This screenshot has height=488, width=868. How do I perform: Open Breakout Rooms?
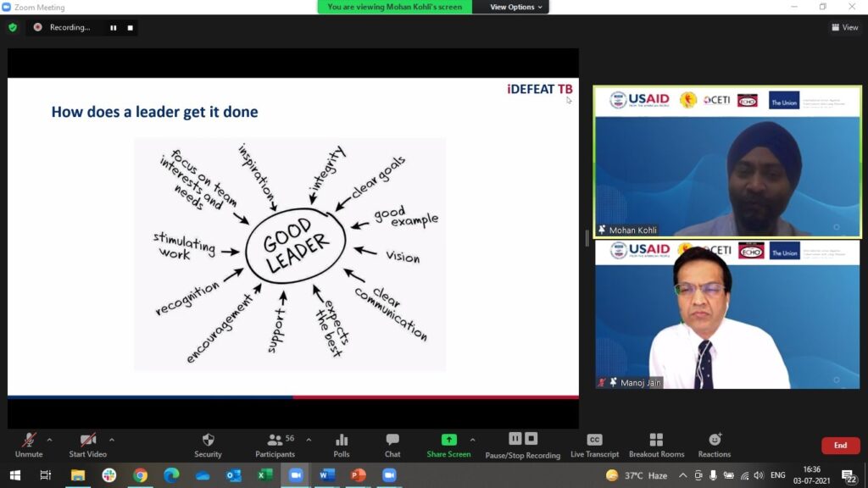point(656,441)
